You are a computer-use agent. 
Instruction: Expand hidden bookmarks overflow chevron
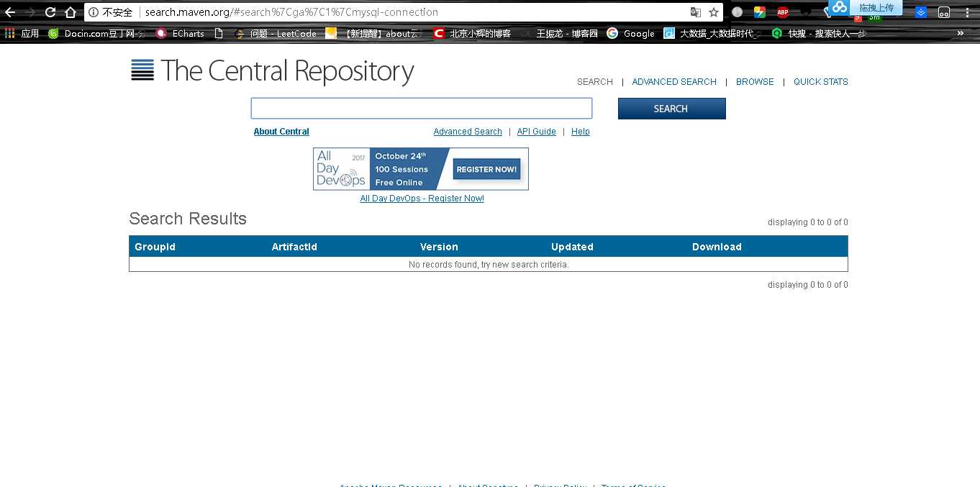(960, 33)
